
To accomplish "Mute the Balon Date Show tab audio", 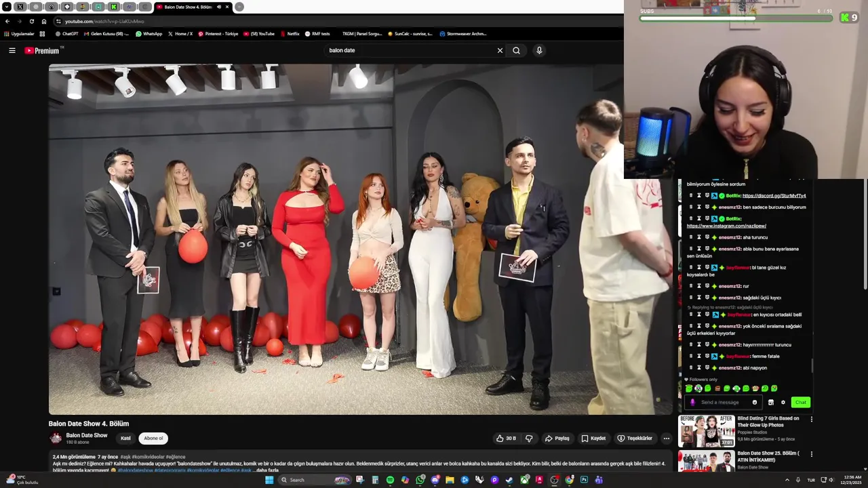I will coord(219,7).
